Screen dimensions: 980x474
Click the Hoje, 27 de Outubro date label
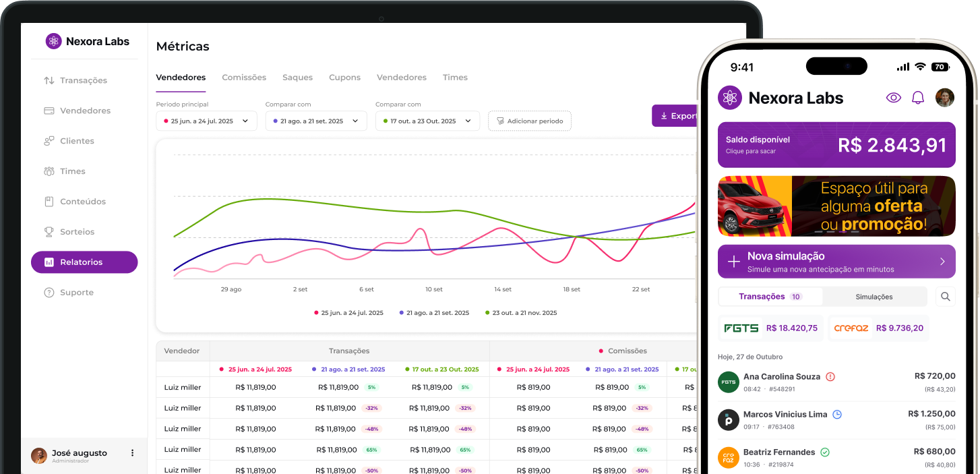pyautogui.click(x=750, y=357)
